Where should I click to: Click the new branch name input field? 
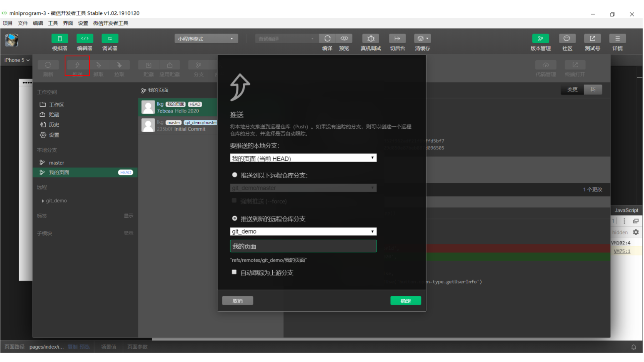coord(303,246)
